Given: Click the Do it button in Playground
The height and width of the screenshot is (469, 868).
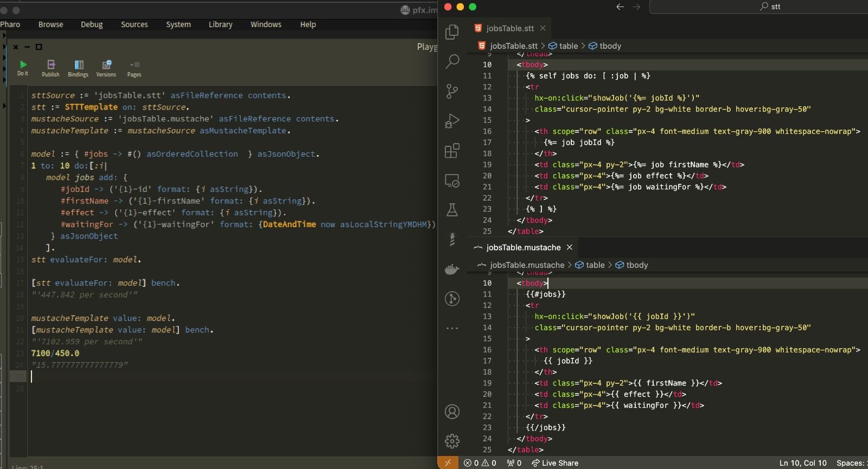Looking at the screenshot, I should pos(23,68).
